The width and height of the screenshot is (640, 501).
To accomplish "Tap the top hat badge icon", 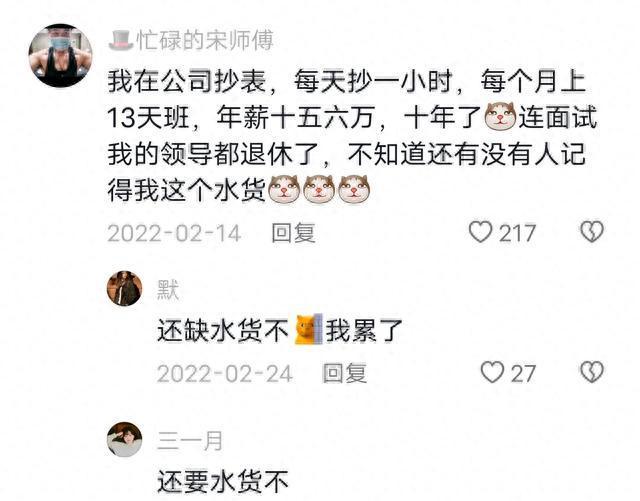I will (121, 40).
